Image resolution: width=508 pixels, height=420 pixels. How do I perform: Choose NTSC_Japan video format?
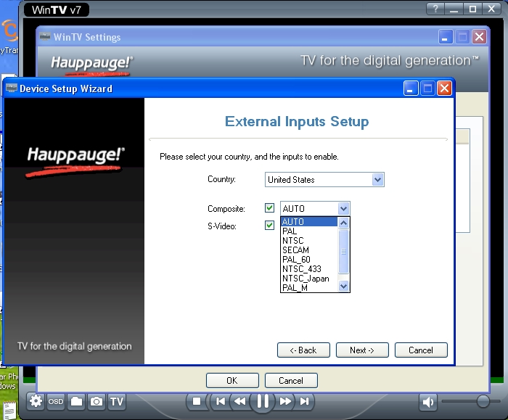309,279
